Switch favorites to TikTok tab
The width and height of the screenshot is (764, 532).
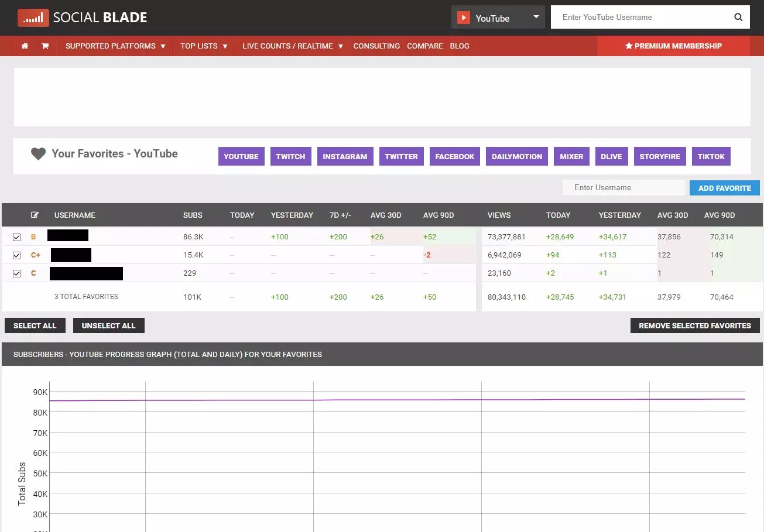[711, 156]
